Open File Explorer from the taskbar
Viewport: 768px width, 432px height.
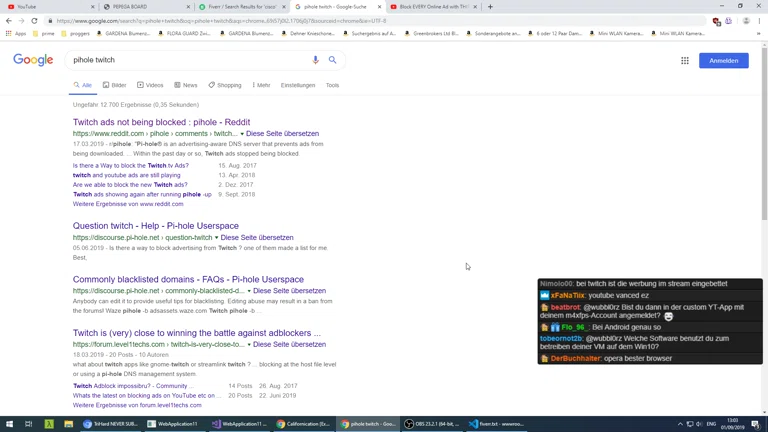point(69,424)
